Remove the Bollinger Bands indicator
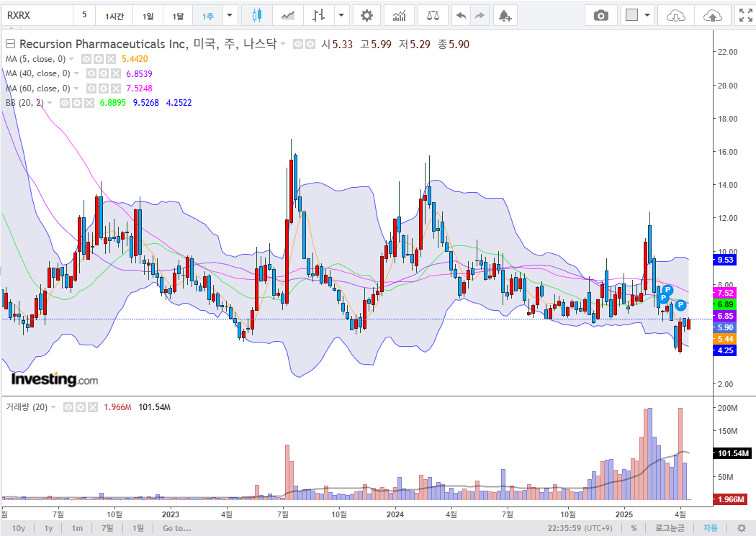The width and height of the screenshot is (756, 536). [89, 103]
